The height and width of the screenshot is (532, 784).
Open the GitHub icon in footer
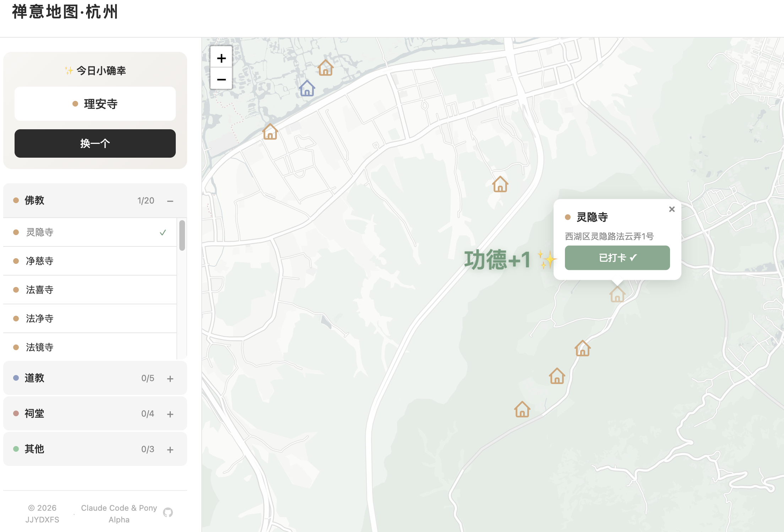(x=168, y=512)
